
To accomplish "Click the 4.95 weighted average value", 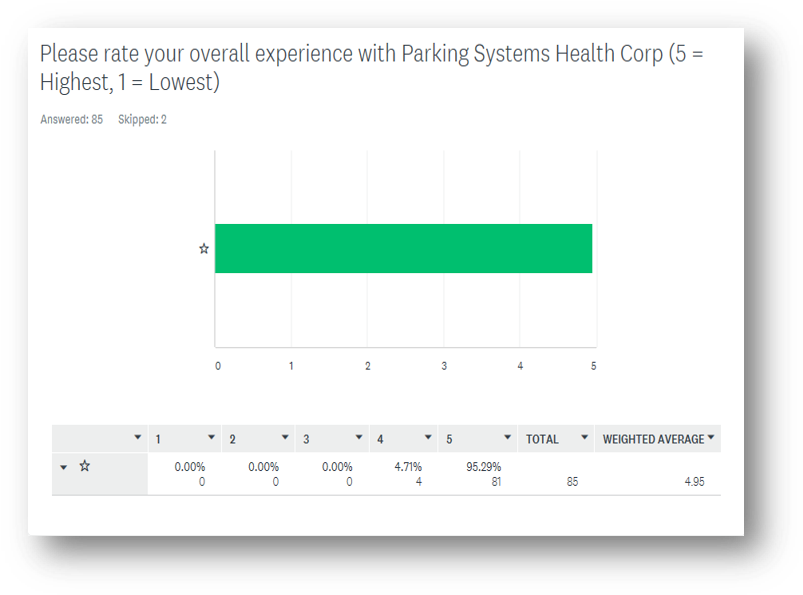I will coord(694,482).
